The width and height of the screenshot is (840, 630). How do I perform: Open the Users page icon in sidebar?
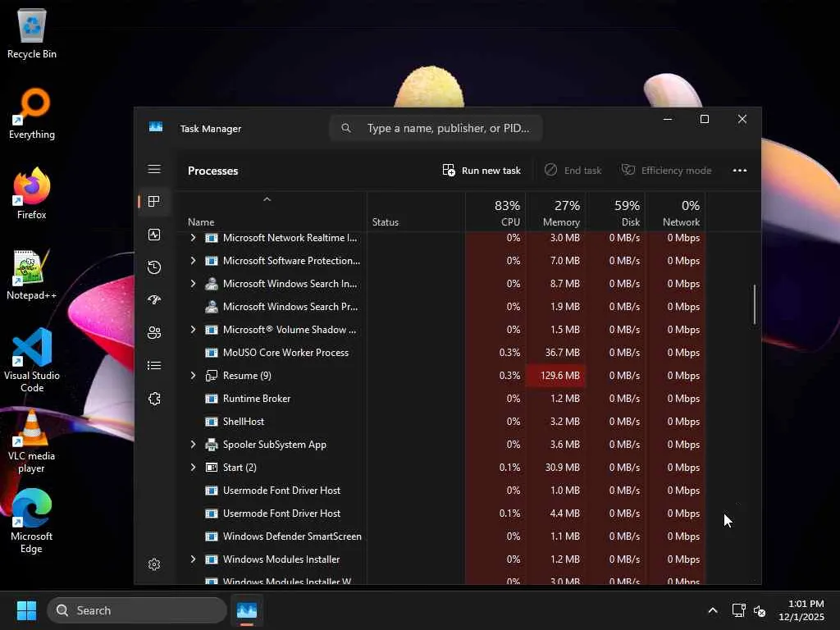[154, 333]
